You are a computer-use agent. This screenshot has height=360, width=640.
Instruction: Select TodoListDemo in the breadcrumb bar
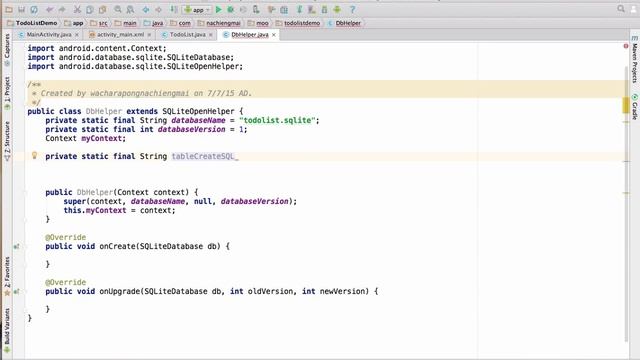coord(32,23)
